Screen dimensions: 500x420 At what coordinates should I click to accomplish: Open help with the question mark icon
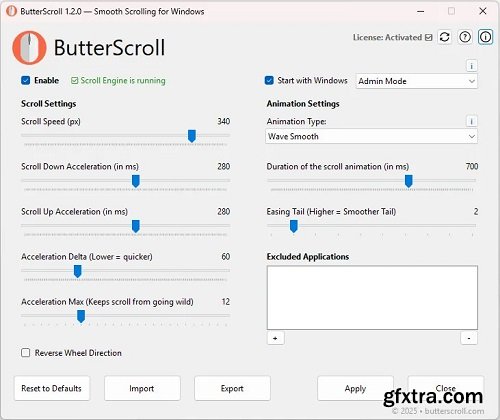point(465,37)
